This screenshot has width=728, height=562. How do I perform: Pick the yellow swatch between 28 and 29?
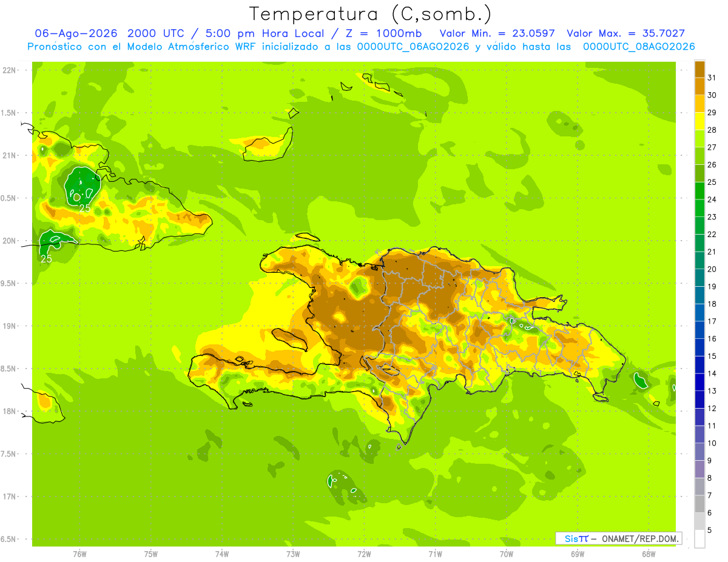(x=699, y=121)
